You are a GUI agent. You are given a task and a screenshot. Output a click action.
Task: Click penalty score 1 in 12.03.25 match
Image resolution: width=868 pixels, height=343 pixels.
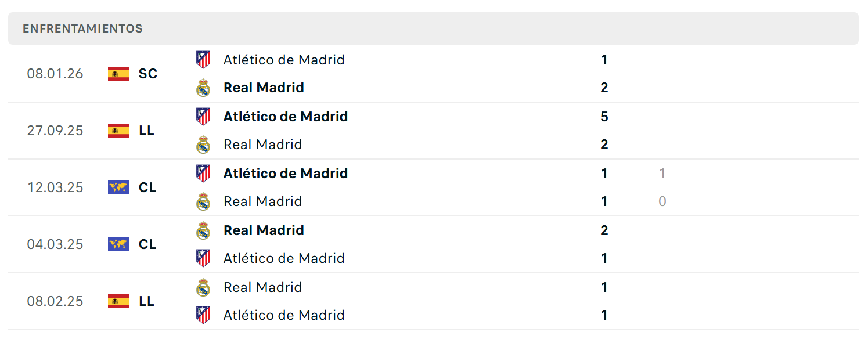click(x=662, y=174)
